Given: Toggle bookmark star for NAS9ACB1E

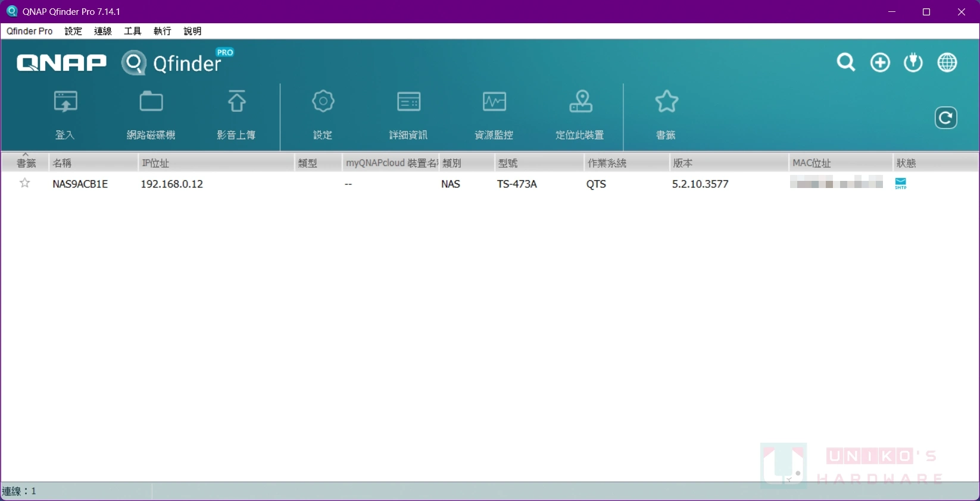Looking at the screenshot, I should [x=25, y=183].
